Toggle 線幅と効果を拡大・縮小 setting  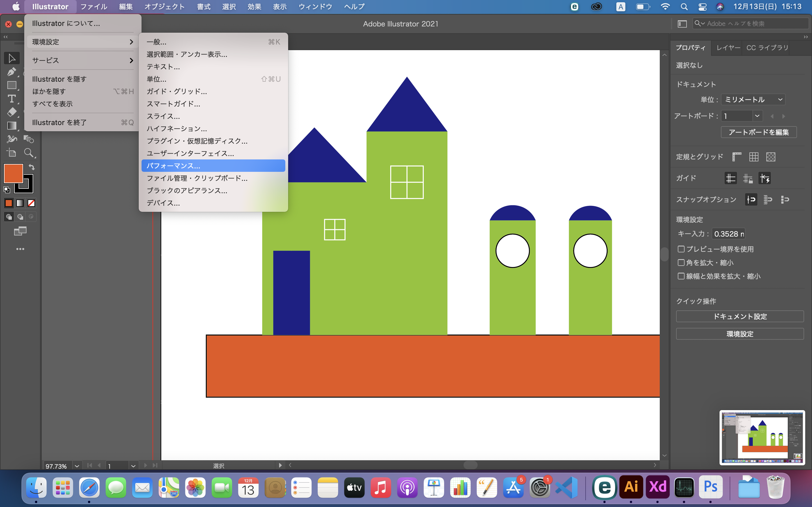click(x=681, y=276)
